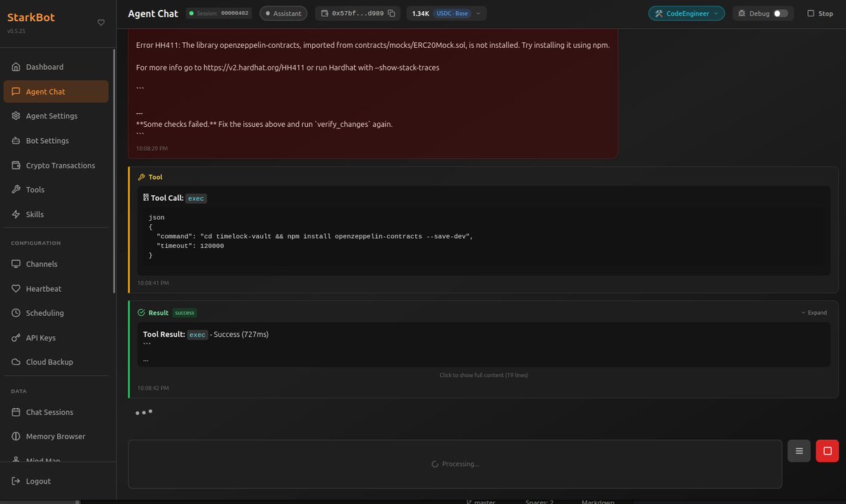Click the exec tag in Tool Result
This screenshot has width=846, height=504.
[197, 335]
